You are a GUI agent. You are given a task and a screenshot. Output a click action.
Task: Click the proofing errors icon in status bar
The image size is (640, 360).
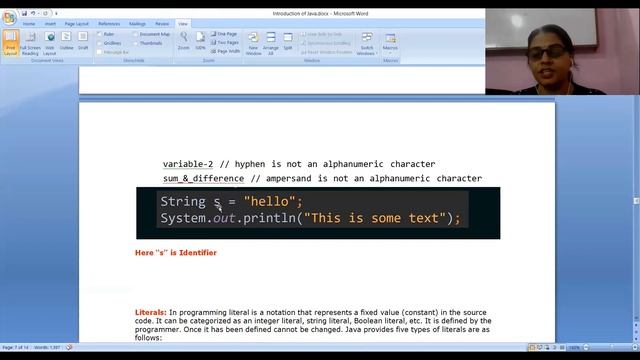(69, 347)
